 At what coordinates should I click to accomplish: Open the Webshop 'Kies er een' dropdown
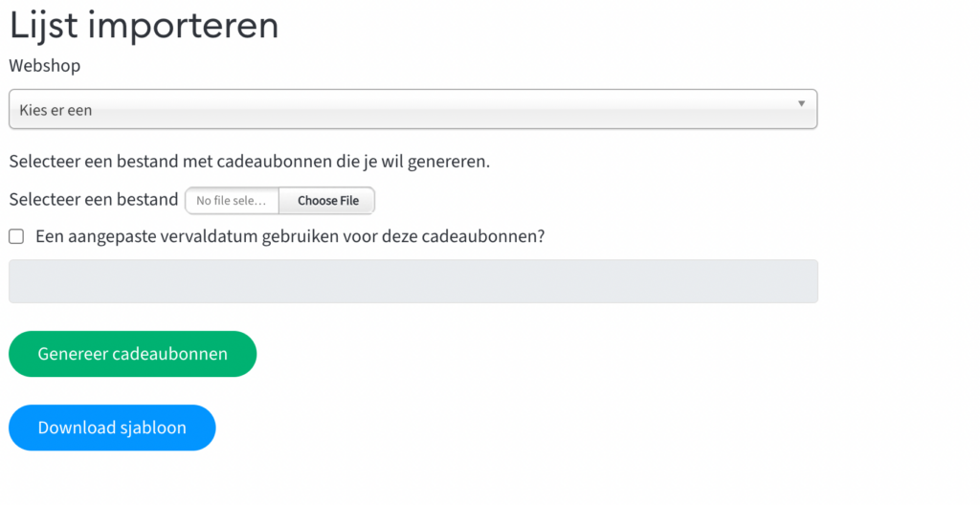tap(412, 109)
